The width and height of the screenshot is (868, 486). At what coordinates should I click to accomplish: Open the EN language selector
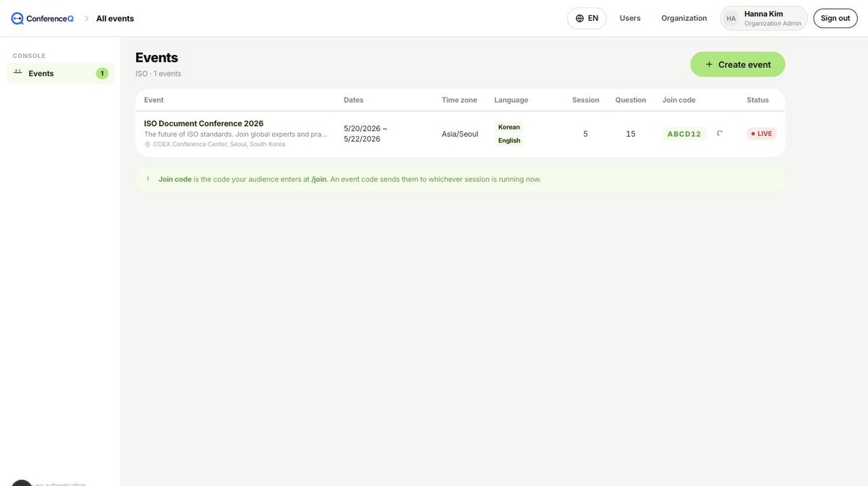[x=587, y=18]
